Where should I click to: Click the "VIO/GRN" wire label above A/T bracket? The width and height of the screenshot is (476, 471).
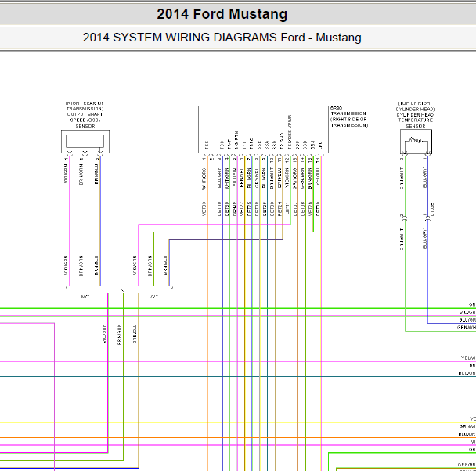[x=135, y=265]
